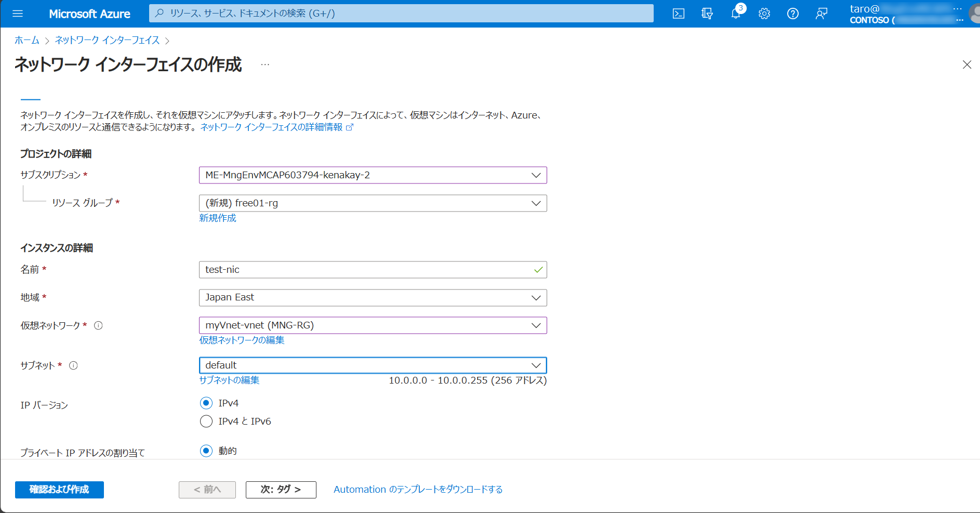
Task: Open the サブネット dropdown showing default
Action: pos(373,365)
